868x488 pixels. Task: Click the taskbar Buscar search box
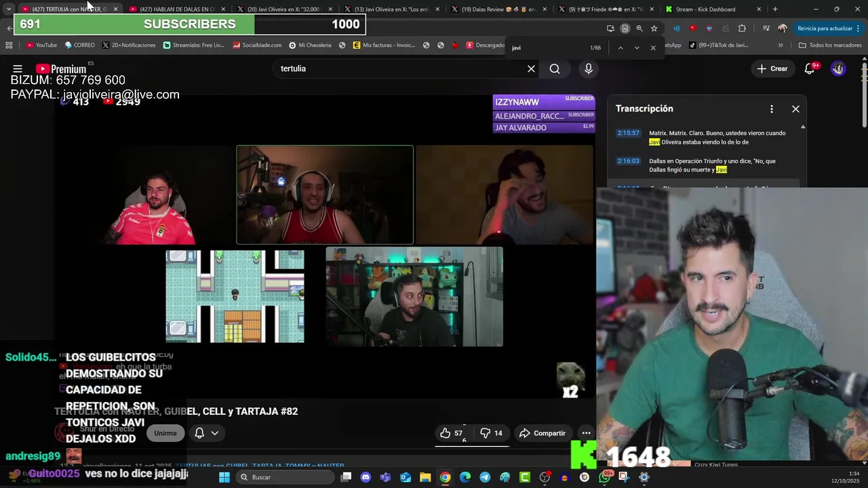click(285, 477)
